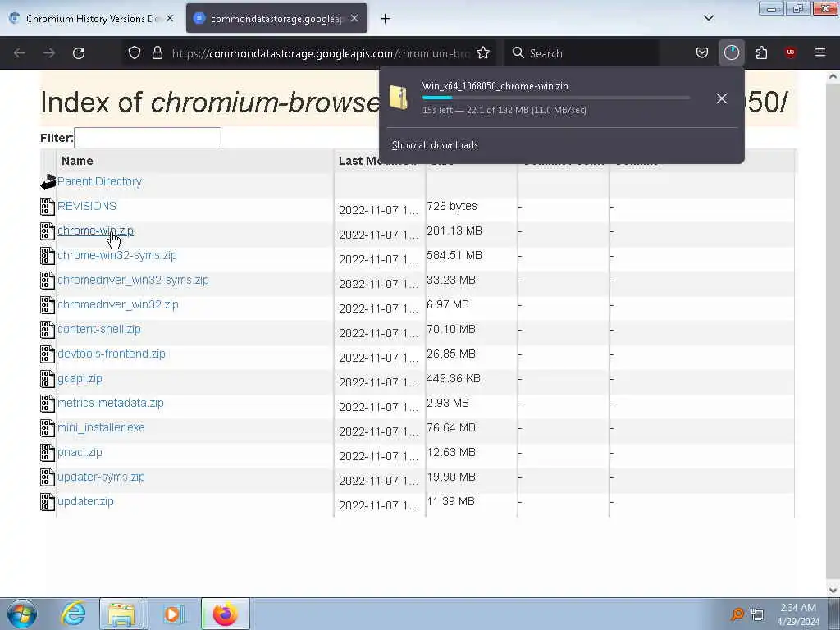Screen dimensions: 840x630
Task: Download chromedriver_win32.zip
Action: 118,305
